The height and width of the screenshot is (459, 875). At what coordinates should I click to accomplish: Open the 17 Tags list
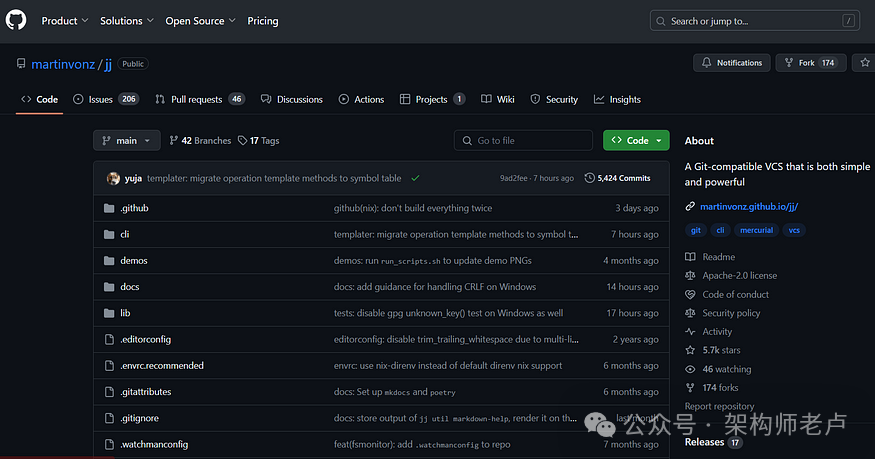pos(259,141)
